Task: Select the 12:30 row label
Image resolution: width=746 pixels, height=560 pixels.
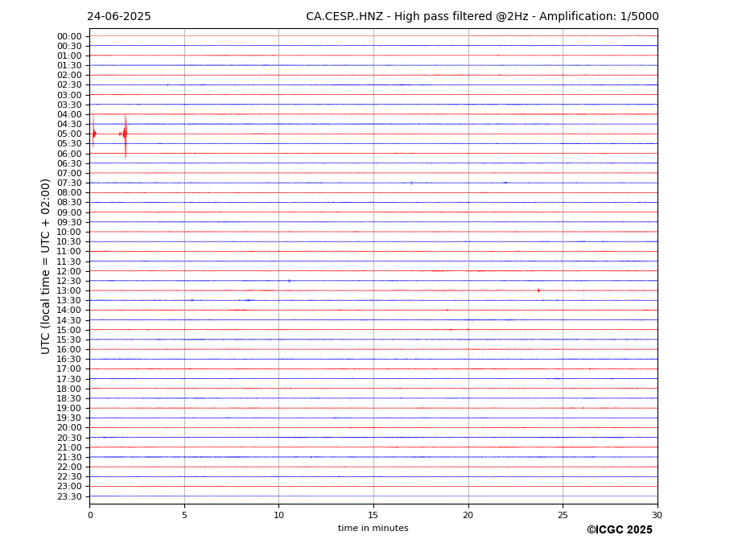Action: point(69,281)
